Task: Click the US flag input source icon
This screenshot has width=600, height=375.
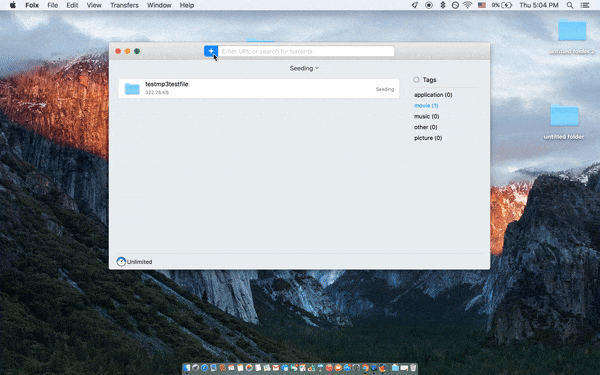Action: [x=482, y=5]
